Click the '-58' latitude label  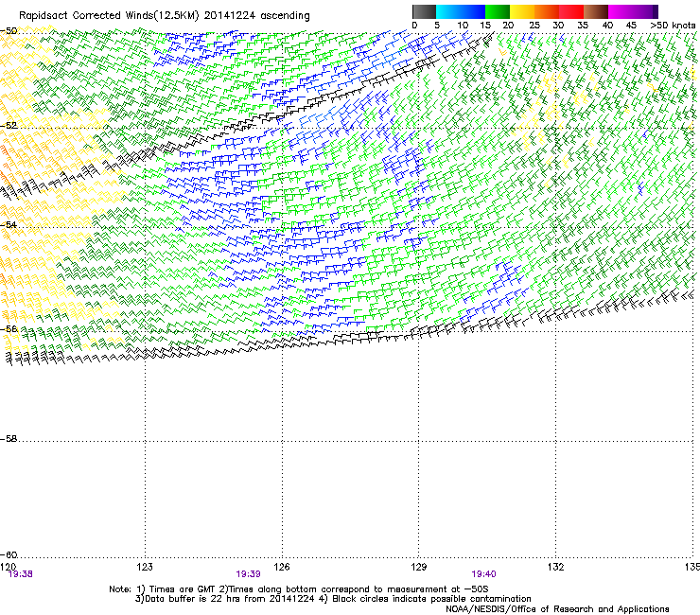click(9, 439)
